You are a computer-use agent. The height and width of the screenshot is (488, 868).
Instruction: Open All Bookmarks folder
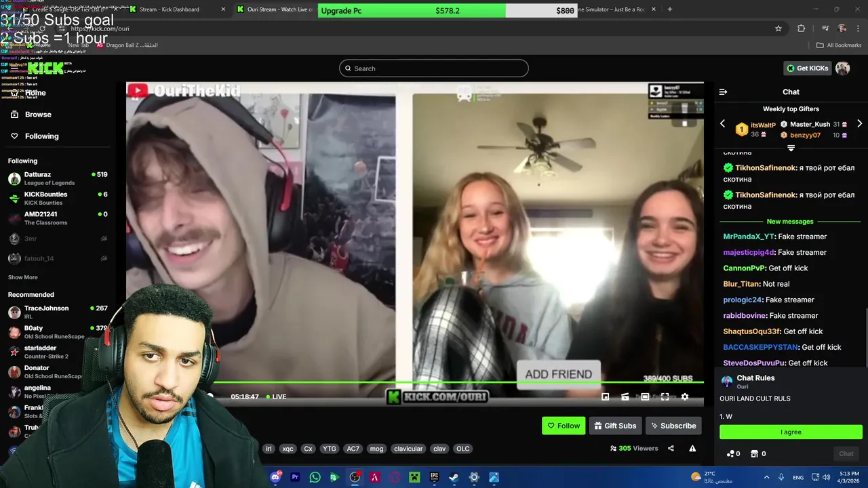point(838,45)
